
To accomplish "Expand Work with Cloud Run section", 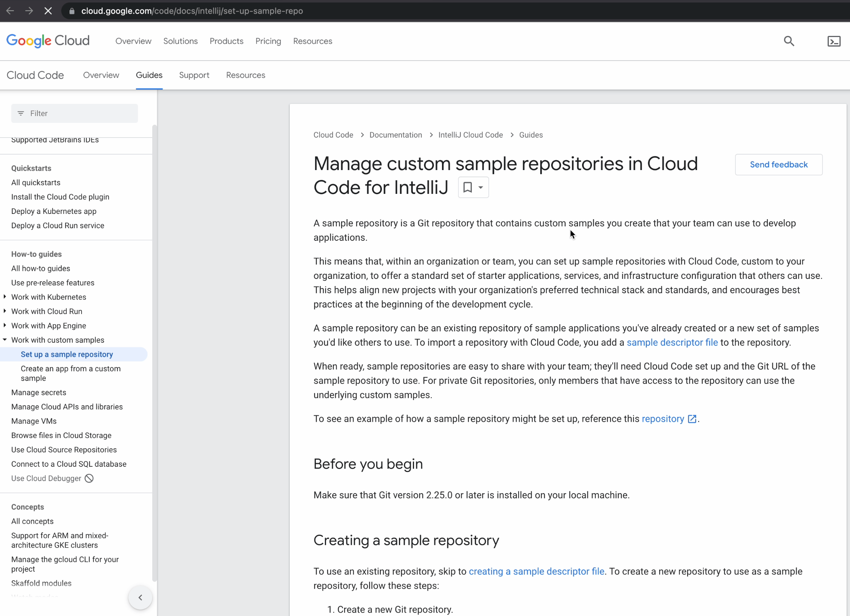I will (5, 311).
